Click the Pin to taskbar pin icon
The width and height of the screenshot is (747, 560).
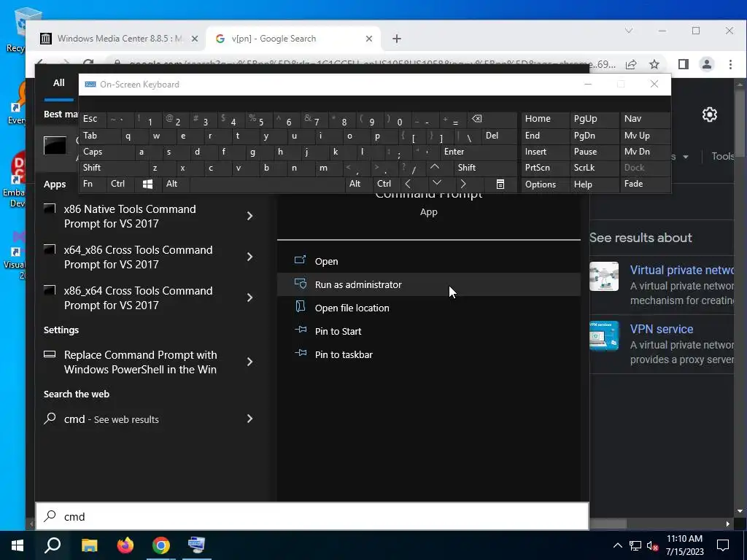(x=301, y=353)
